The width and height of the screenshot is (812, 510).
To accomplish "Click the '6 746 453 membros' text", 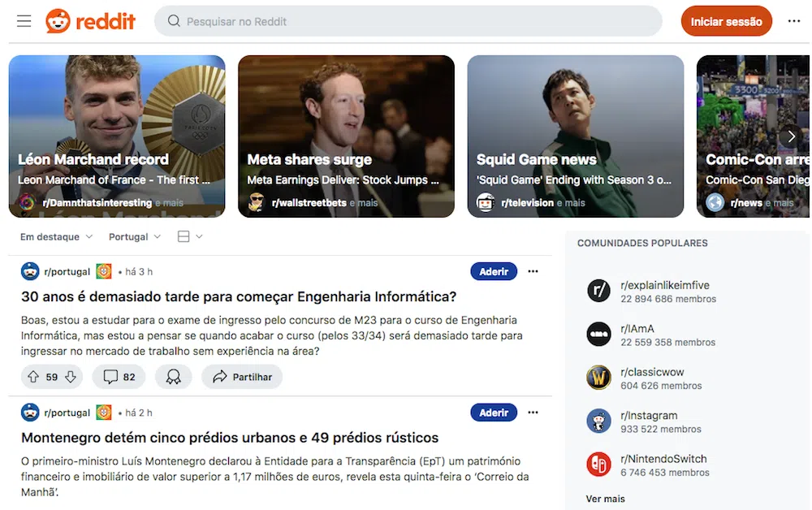I will click(665, 473).
